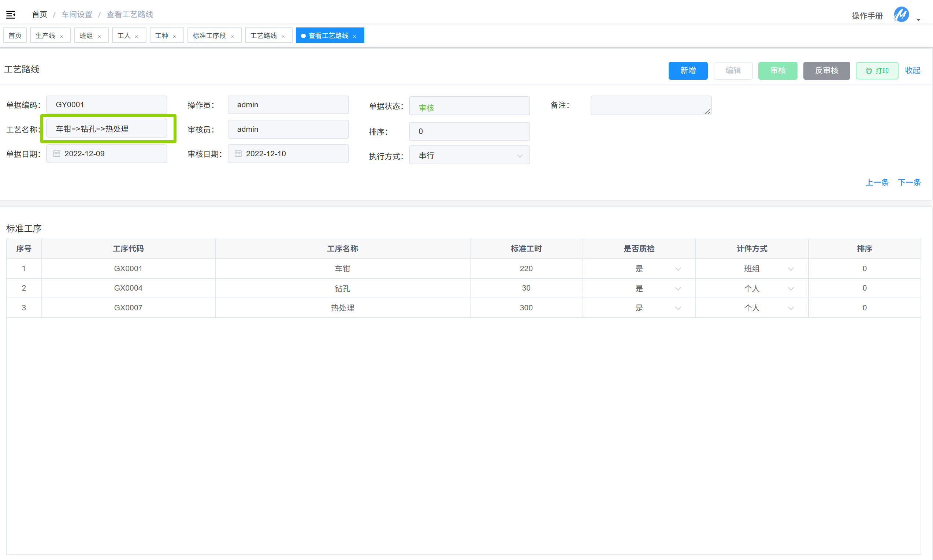Close the 查看工艺路线 active tab
The image size is (933, 560).
coord(354,37)
